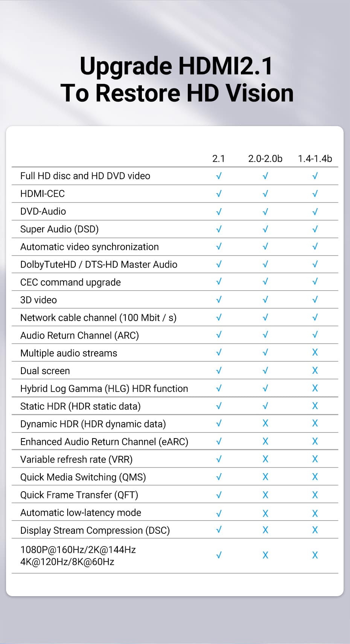Click the 1.4-1.4b checkmark for 3D video
The height and width of the screenshot is (644, 350).
[315, 300]
